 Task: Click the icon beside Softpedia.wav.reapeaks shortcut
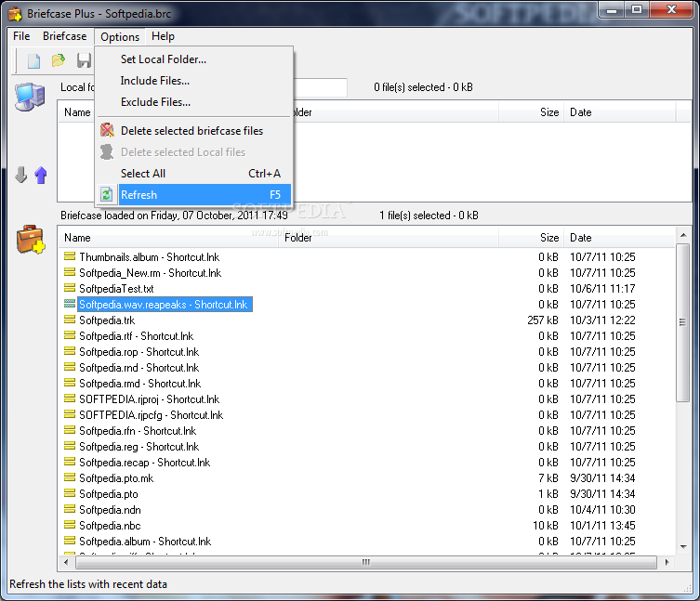(69, 304)
